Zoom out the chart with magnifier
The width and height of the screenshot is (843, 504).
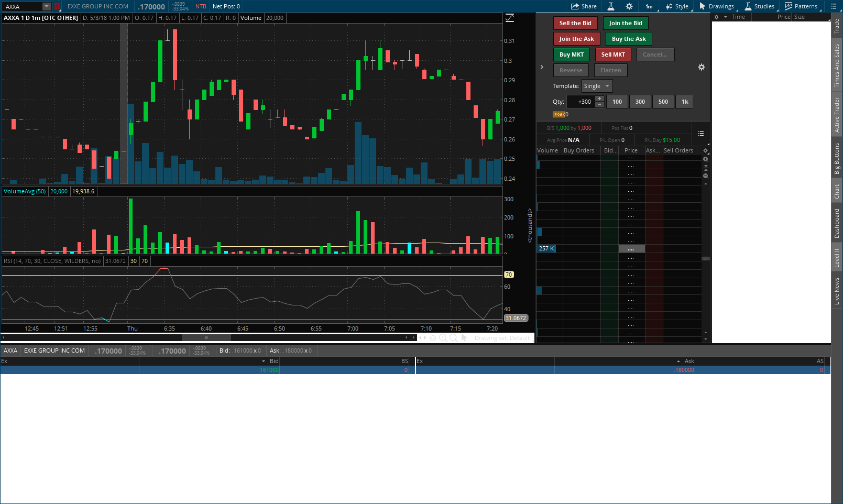454,338
